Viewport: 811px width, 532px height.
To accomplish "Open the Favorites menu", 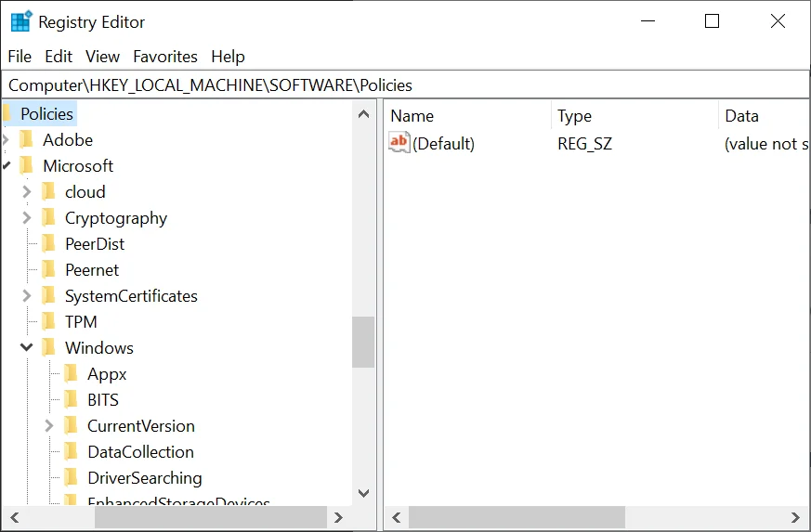I will 165,57.
